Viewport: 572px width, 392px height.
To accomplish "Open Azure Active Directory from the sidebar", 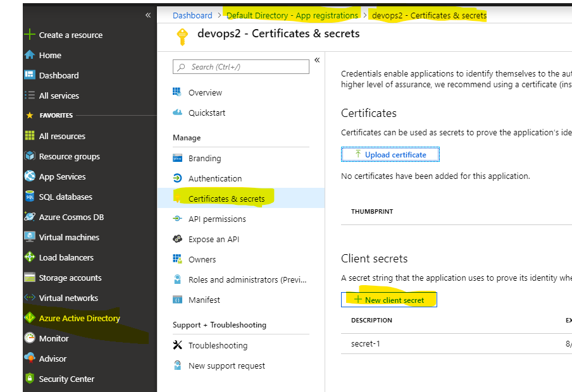I will point(76,318).
